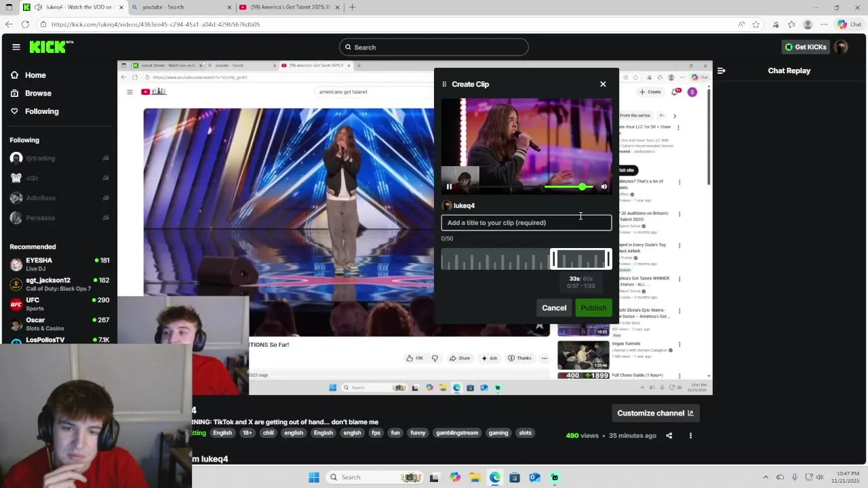Go back in browser history

point(9,24)
